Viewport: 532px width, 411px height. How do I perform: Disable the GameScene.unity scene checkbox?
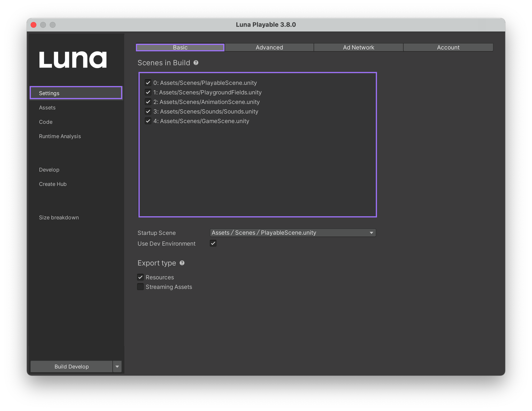pos(148,121)
